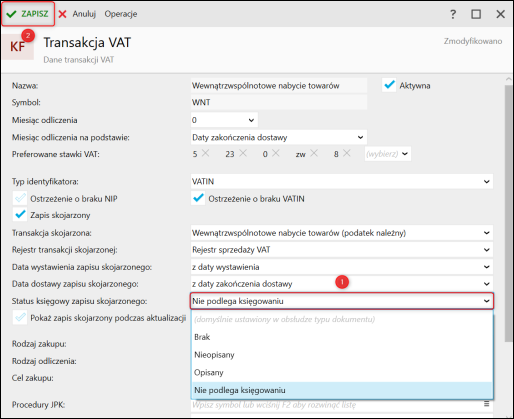Maximize the Transakcja VAT window

(476, 14)
